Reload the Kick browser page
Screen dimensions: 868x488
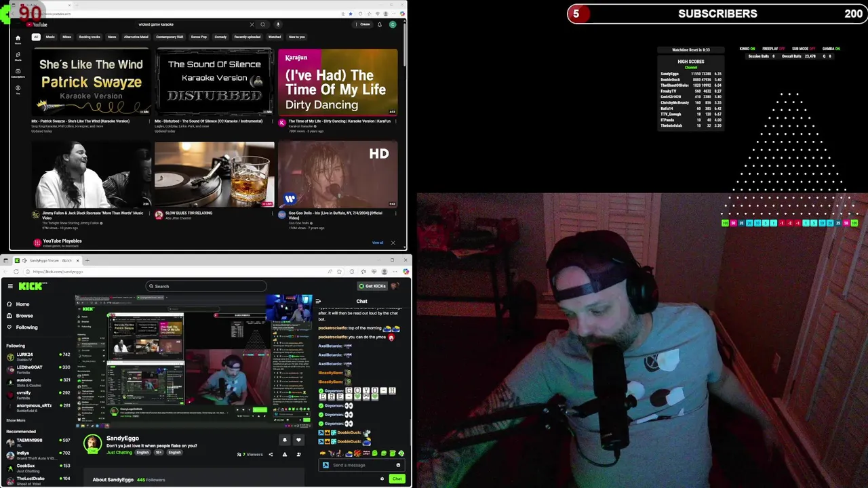pyautogui.click(x=16, y=272)
